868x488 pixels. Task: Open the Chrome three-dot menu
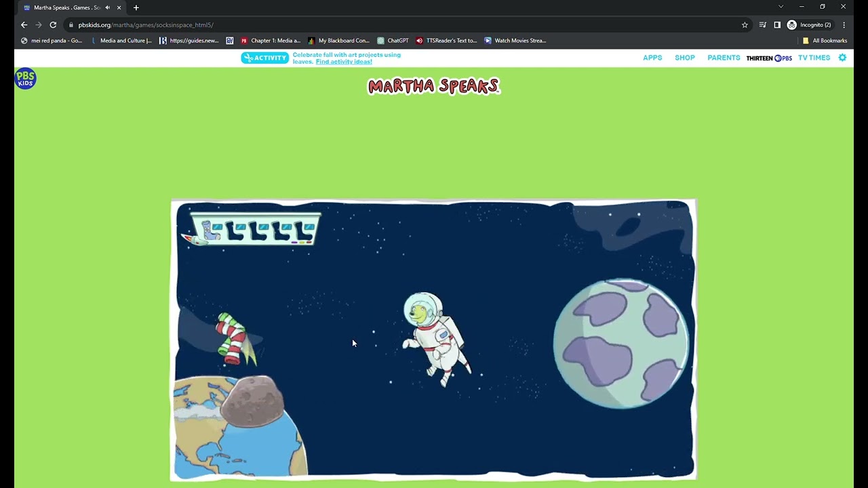844,25
